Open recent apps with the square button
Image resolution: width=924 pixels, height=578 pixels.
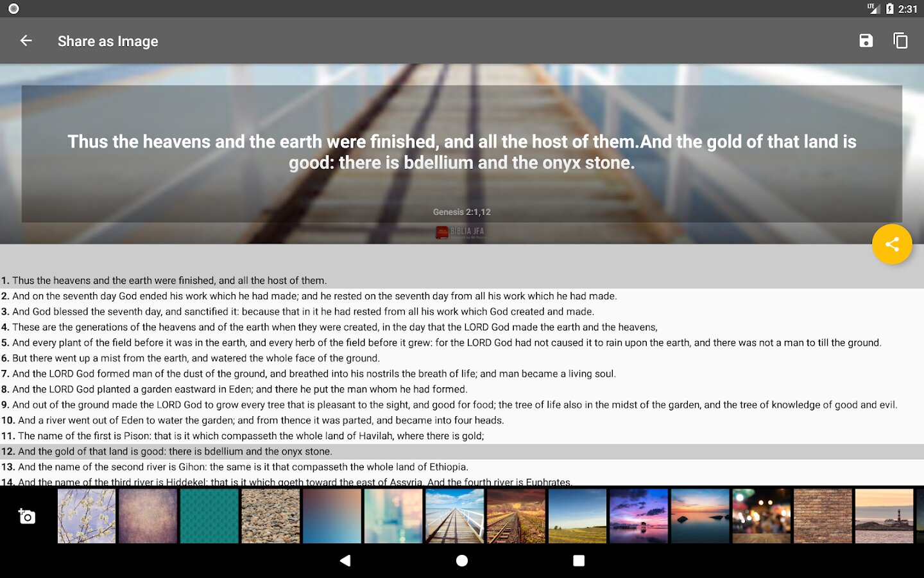coord(579,561)
